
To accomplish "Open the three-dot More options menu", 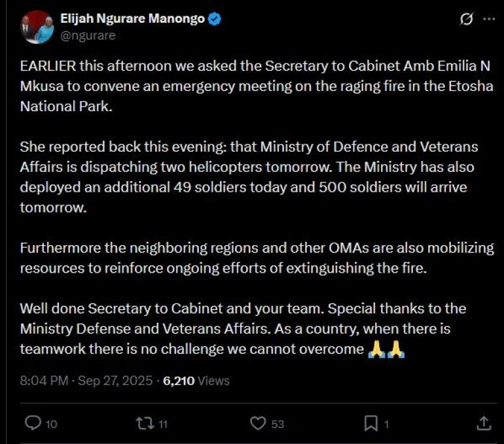I will (489, 20).
